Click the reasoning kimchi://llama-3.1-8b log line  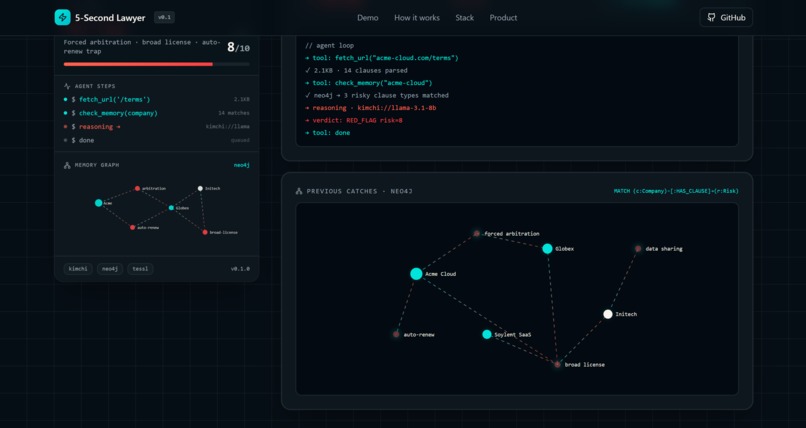point(371,108)
